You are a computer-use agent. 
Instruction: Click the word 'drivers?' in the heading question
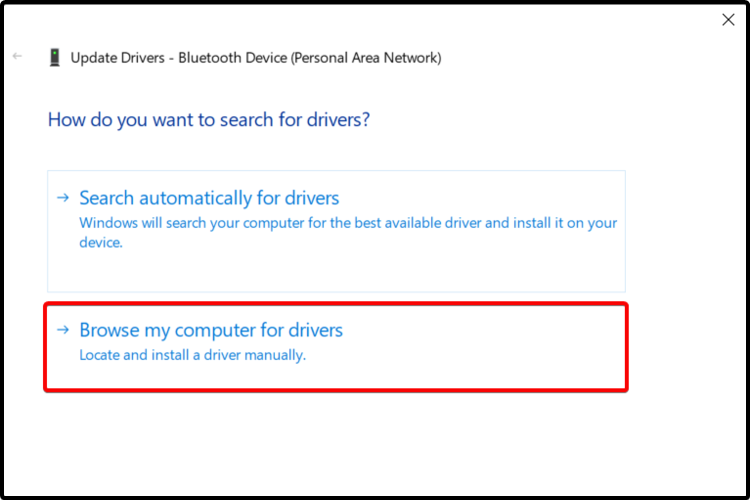point(337,120)
